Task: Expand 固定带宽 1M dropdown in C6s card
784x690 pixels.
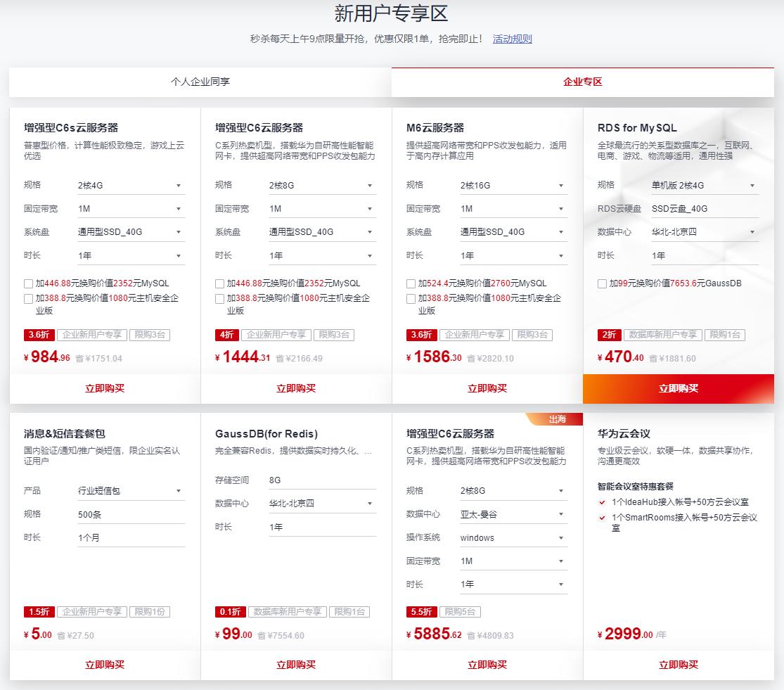Action: pyautogui.click(x=131, y=209)
